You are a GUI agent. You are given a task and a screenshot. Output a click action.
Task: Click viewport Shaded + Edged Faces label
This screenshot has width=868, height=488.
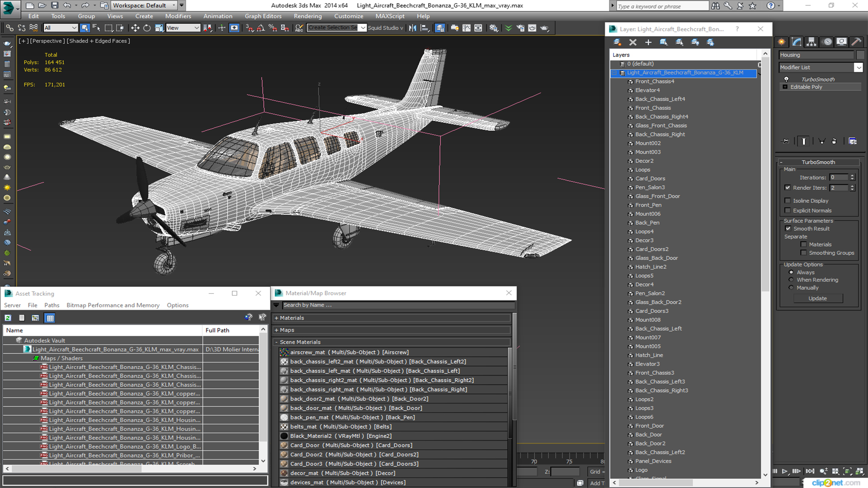[x=98, y=41]
